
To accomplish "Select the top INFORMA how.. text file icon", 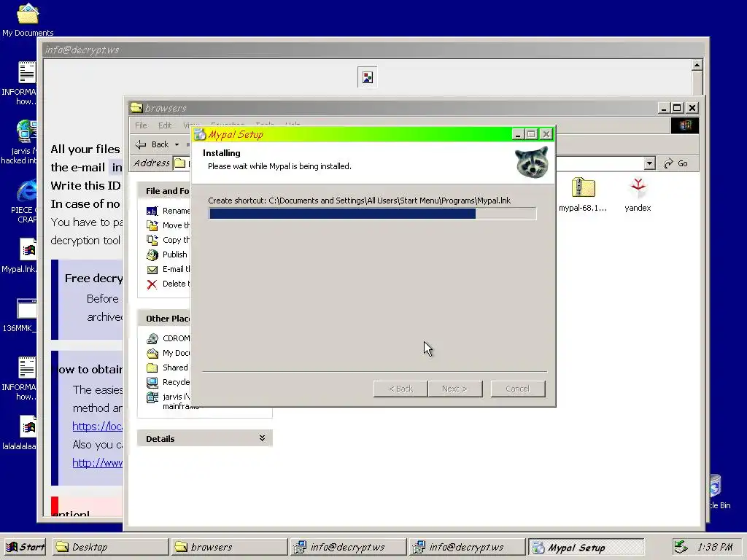I will point(27,72).
